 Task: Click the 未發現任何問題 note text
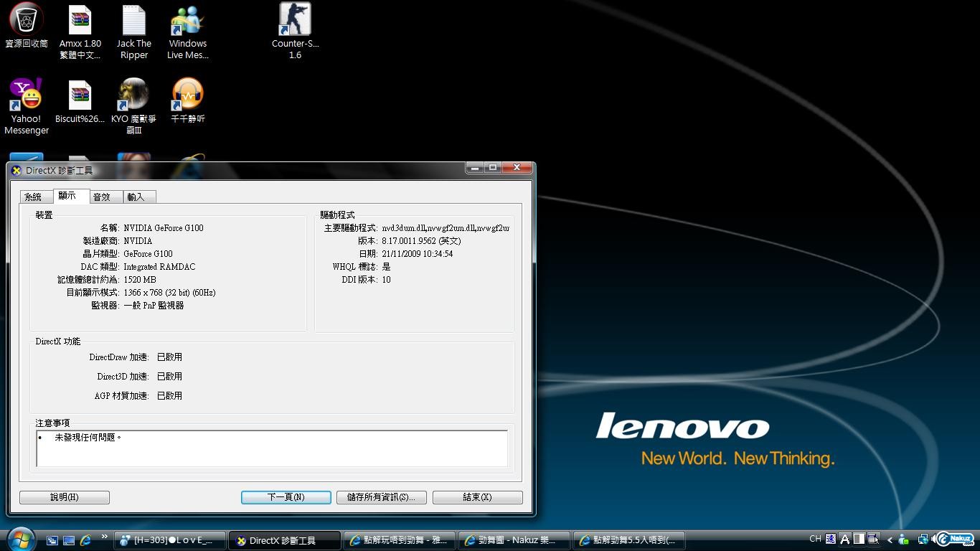point(88,437)
